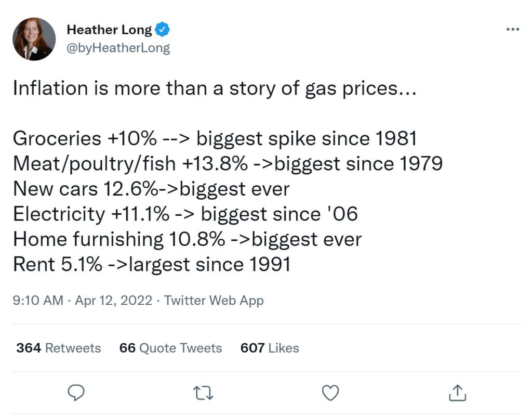Open the Twitter Web App source link
Screen dimensions: 532x415
point(214,301)
